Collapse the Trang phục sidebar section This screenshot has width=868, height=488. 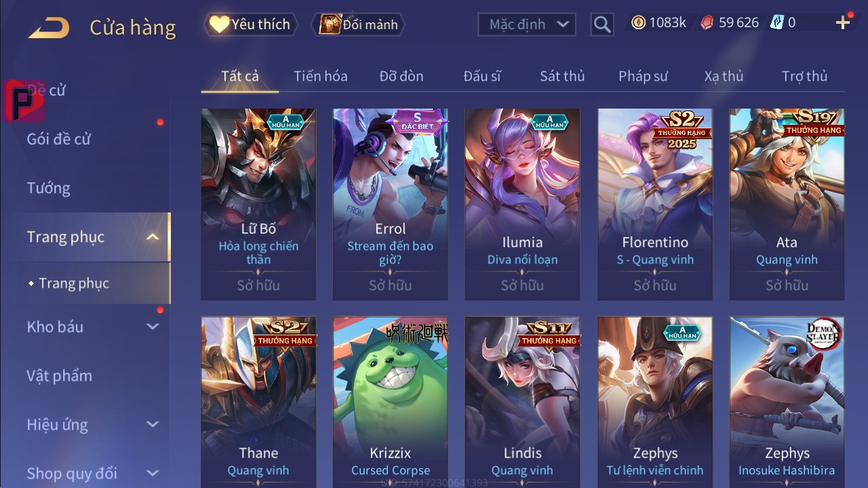(x=153, y=237)
